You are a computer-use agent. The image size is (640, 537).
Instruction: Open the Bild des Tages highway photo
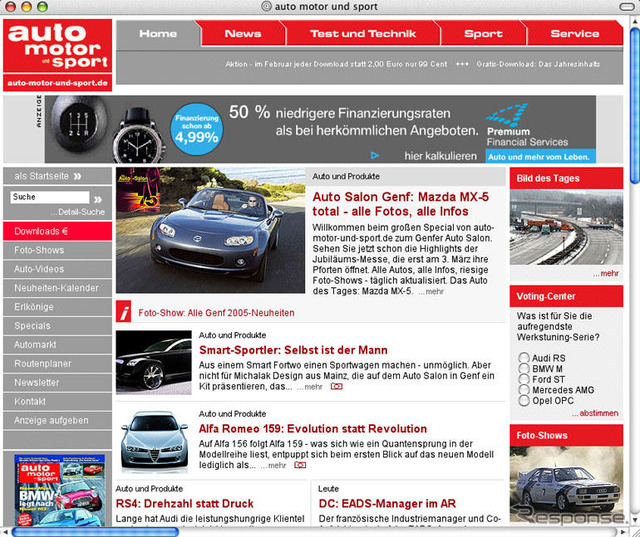pos(566,227)
